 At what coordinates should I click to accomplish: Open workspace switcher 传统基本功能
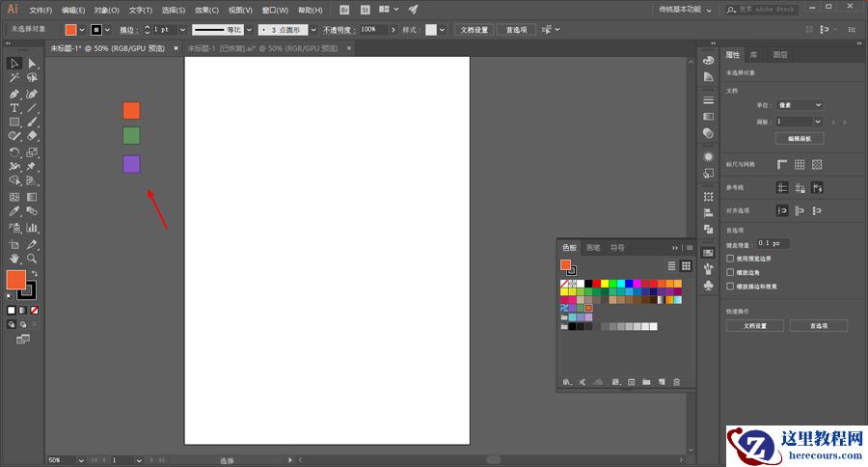click(685, 10)
